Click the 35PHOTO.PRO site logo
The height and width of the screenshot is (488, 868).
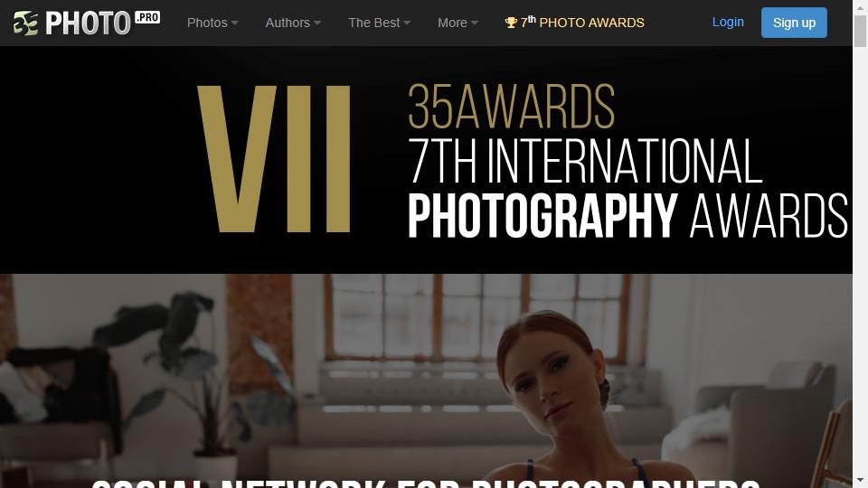coord(87,23)
